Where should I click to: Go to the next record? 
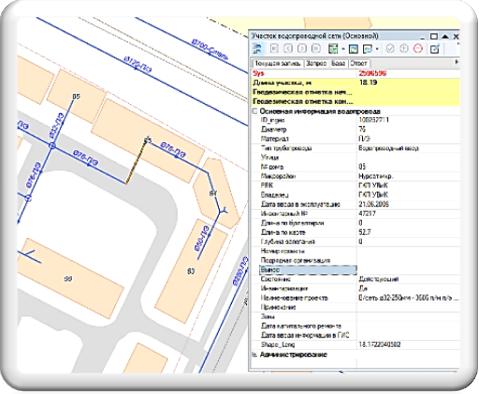tap(302, 49)
